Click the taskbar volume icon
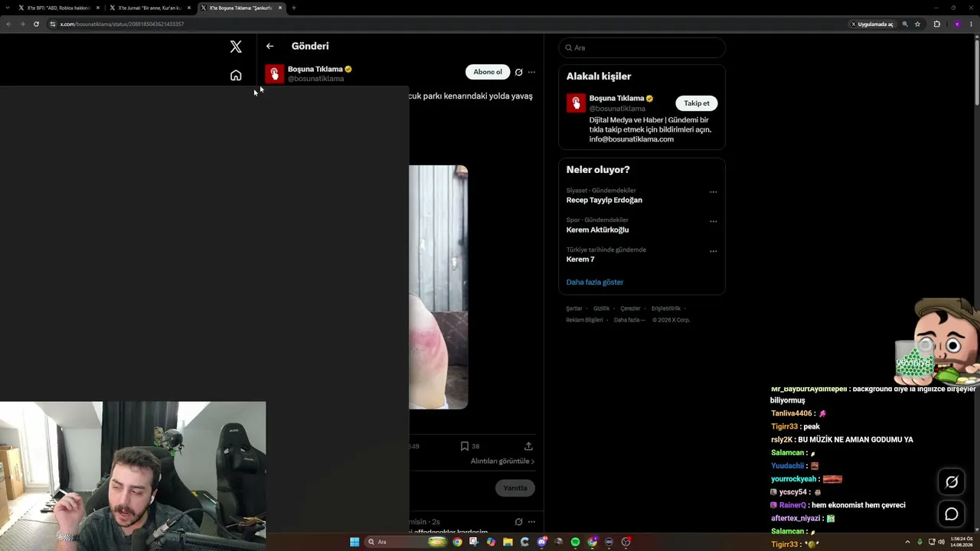Screen dimensions: 980x551 pyautogui.click(x=941, y=542)
